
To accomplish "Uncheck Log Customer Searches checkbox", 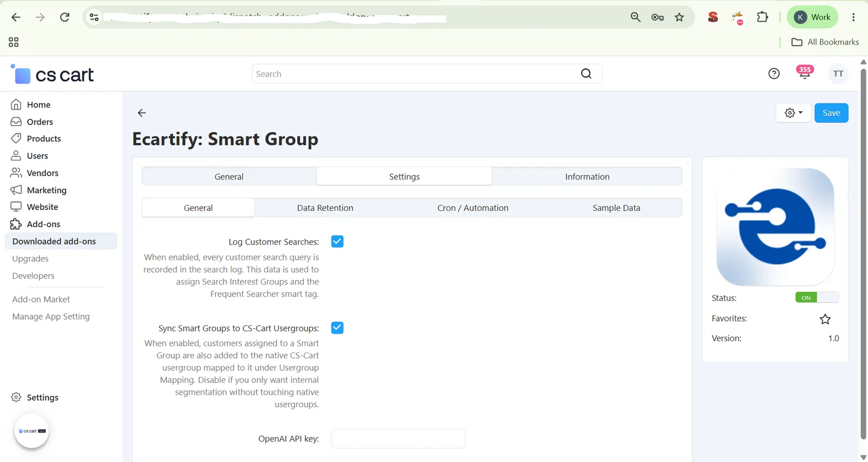I will [x=337, y=241].
